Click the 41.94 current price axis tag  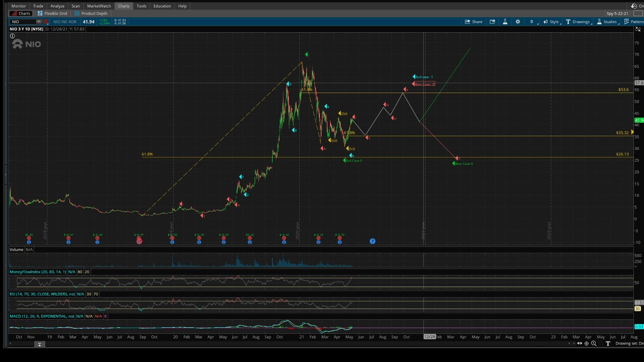coord(639,120)
